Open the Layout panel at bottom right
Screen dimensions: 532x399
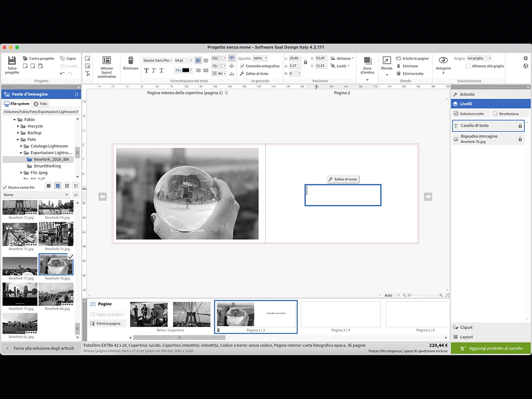coord(467,337)
